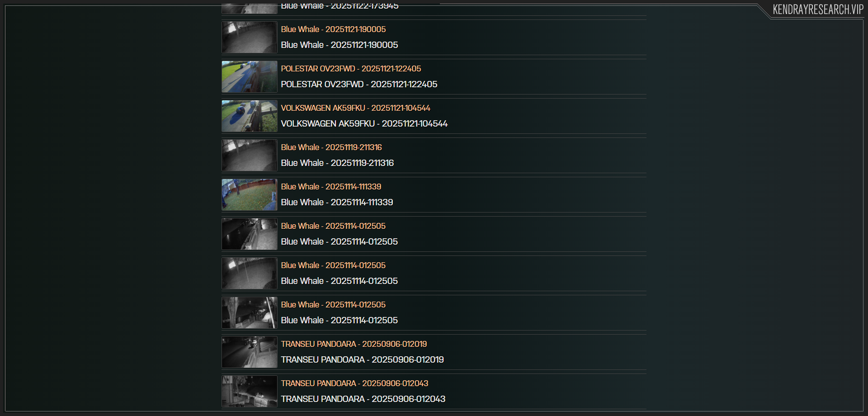The height and width of the screenshot is (416, 868).
Task: Go to the KENDRAYRESEARCH.VIP site logo
Action: (x=818, y=9)
